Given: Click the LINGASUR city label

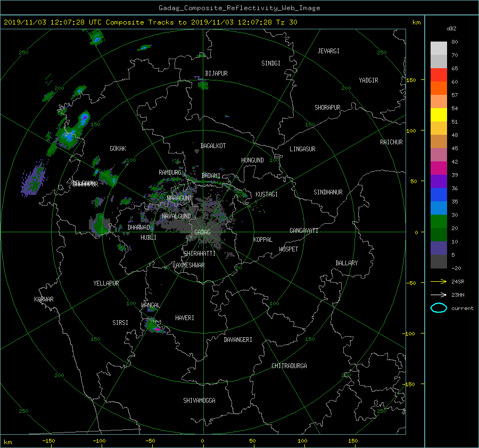Looking at the screenshot, I should pos(302,149).
